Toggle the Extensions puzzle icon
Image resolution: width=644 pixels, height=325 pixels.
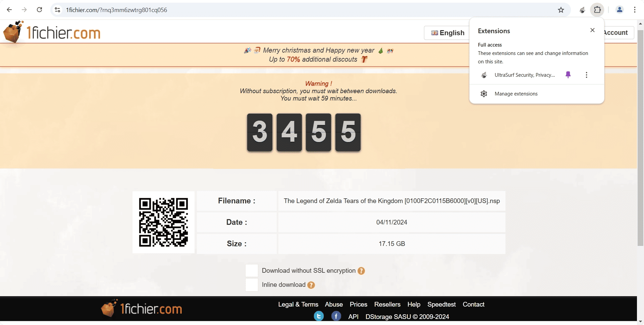(597, 10)
